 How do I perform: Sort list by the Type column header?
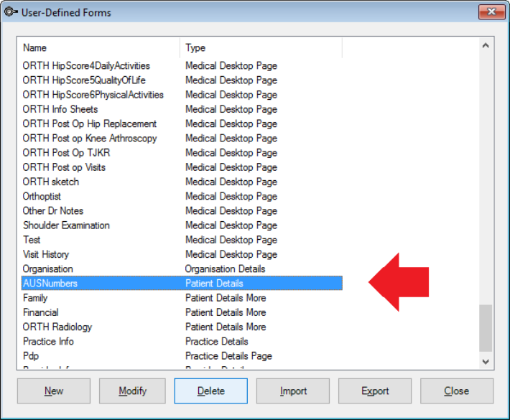click(261, 48)
